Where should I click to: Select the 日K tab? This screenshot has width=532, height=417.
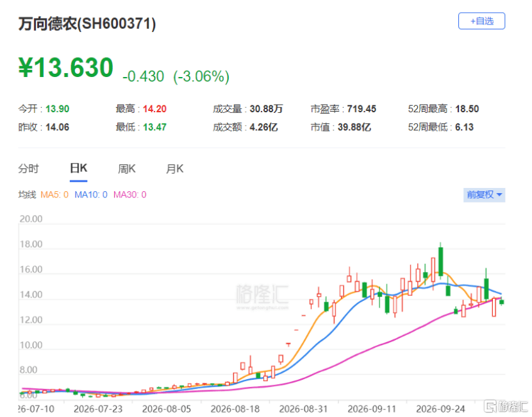click(78, 169)
